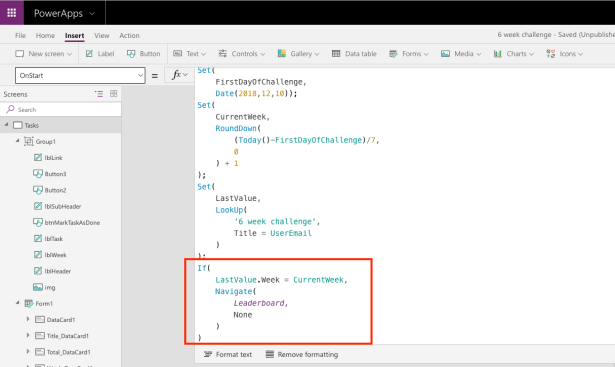The height and width of the screenshot is (367, 615).
Task: Switch to the Home tab
Action: pos(45,35)
